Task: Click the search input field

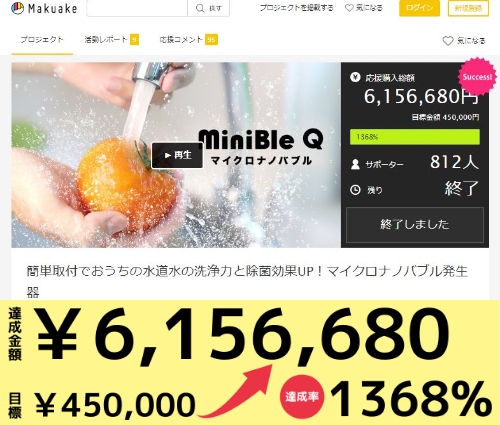Action: coord(137,8)
